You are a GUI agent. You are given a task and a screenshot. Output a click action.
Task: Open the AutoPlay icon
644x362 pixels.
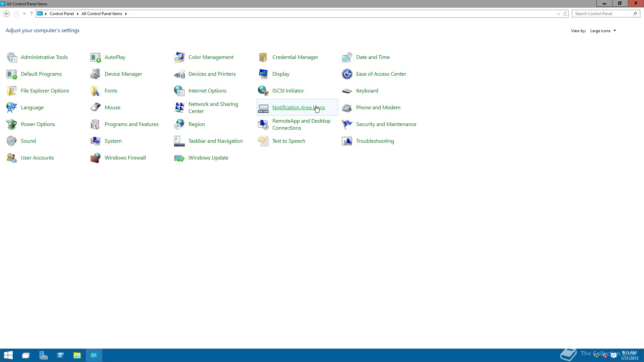(x=96, y=57)
